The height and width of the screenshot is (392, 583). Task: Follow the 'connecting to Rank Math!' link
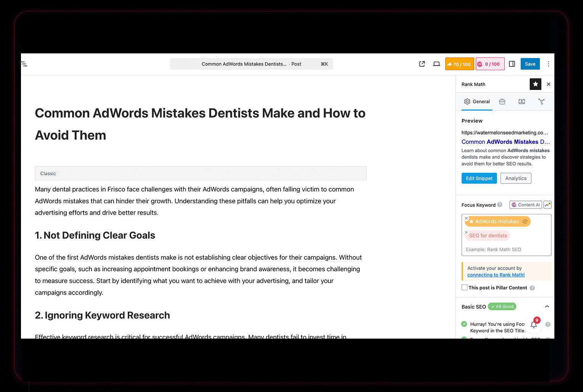(496, 275)
